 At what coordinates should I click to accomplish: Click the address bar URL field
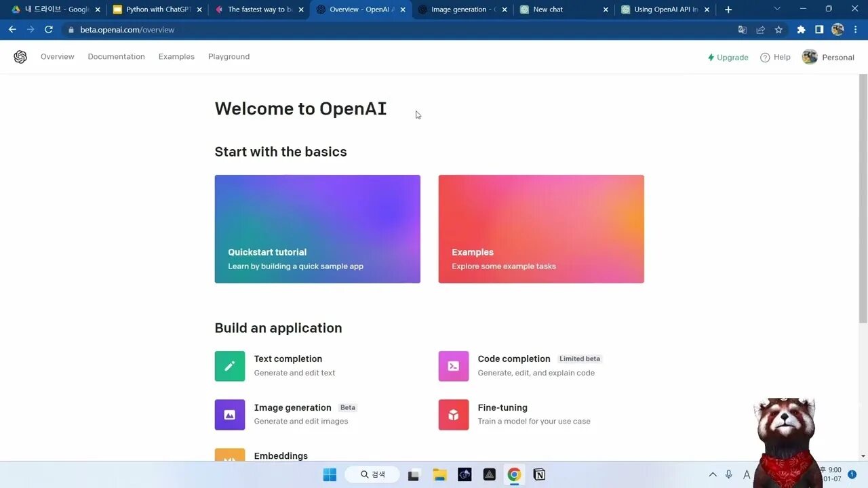(399, 30)
